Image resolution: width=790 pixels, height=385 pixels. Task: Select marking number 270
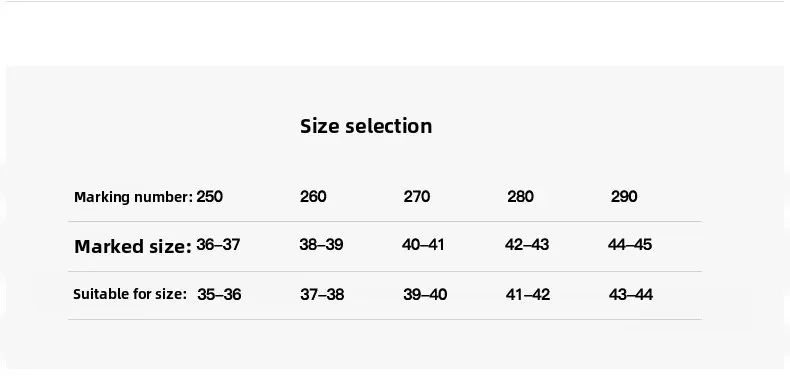(x=417, y=196)
